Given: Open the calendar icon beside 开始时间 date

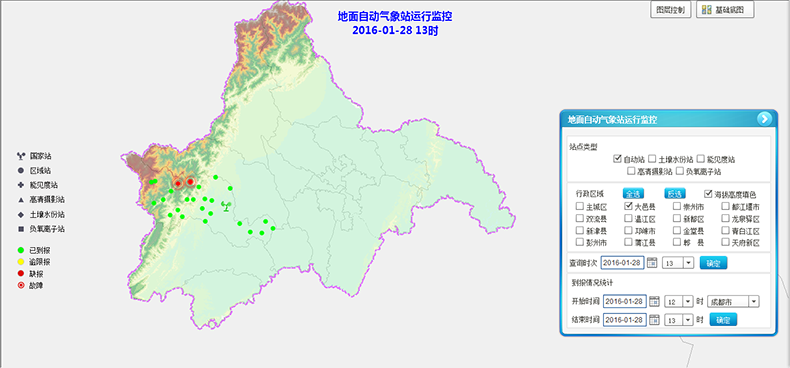Looking at the screenshot, I should pos(653,301).
